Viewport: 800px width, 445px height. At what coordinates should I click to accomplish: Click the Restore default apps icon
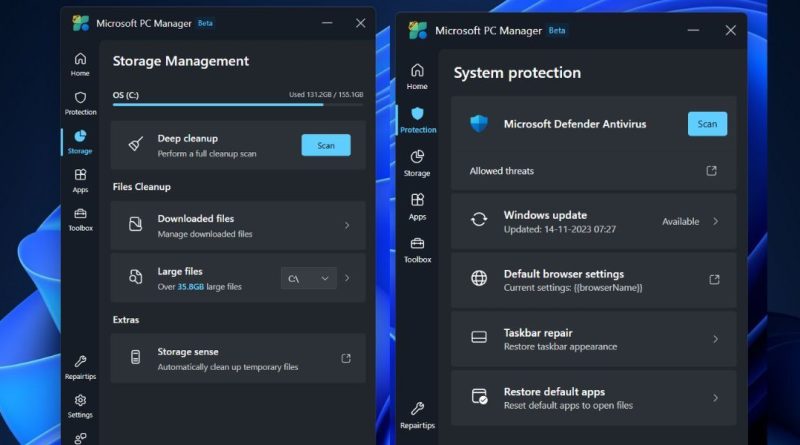[479, 396]
